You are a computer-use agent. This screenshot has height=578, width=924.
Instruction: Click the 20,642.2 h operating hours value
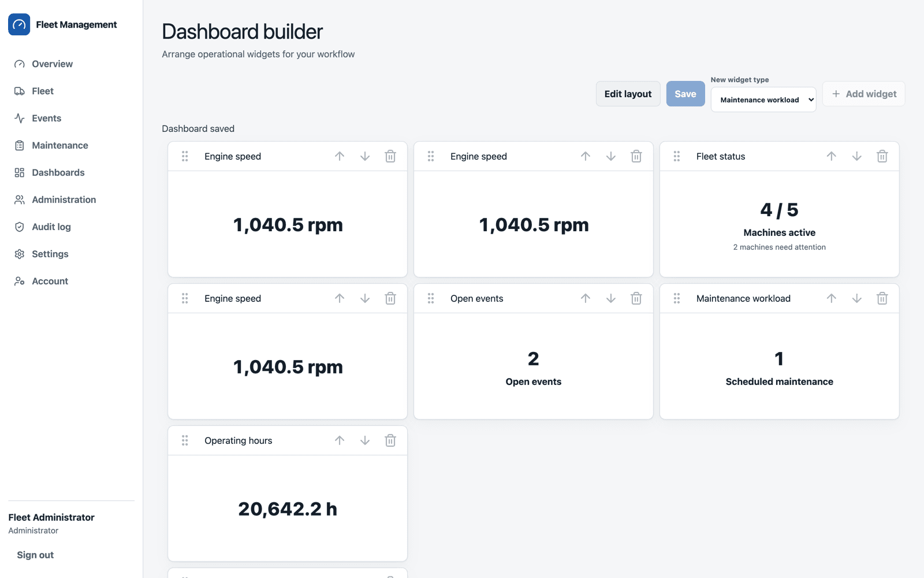tap(288, 509)
